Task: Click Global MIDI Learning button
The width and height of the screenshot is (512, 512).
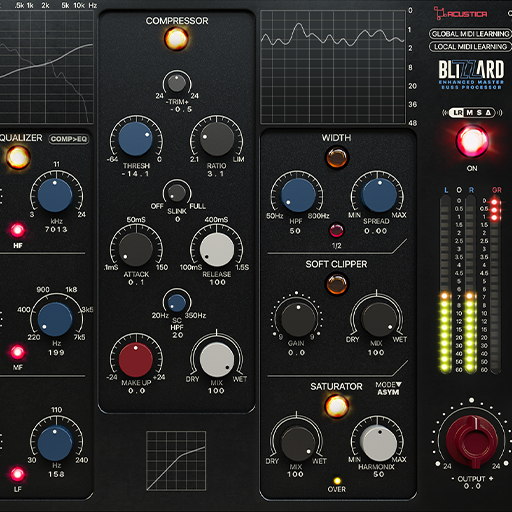Action: coord(470,34)
